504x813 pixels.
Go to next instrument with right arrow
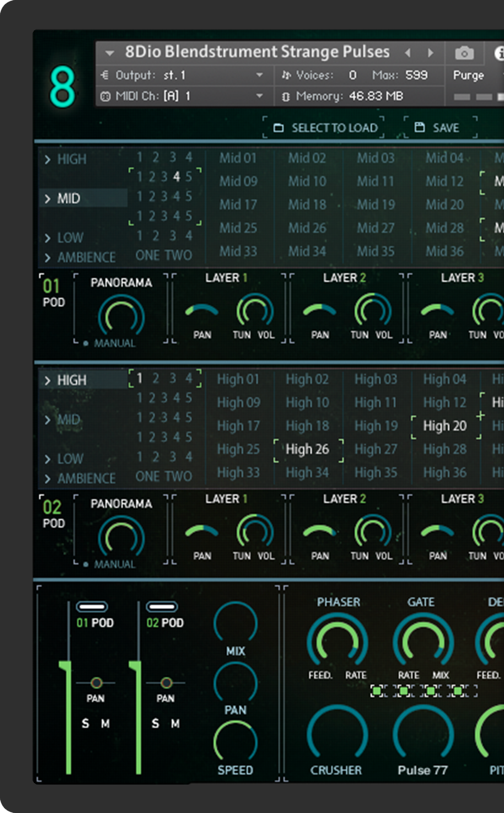tap(430, 53)
